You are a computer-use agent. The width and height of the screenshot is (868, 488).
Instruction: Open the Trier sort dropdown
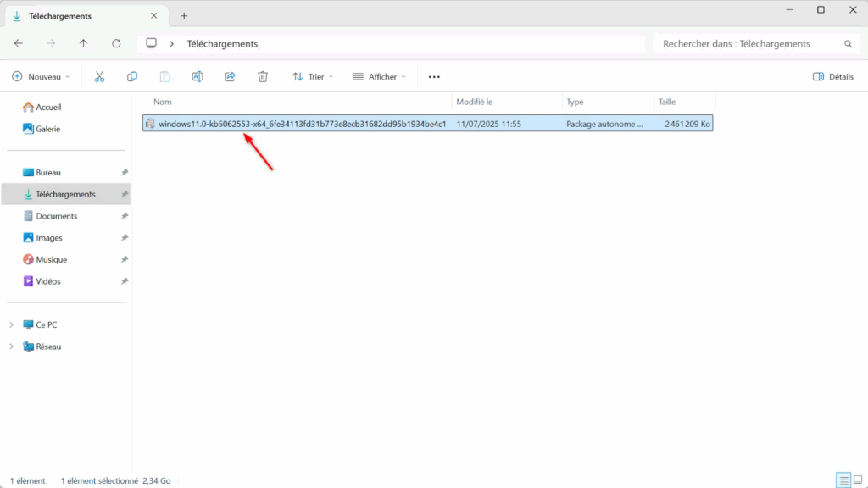tap(313, 77)
